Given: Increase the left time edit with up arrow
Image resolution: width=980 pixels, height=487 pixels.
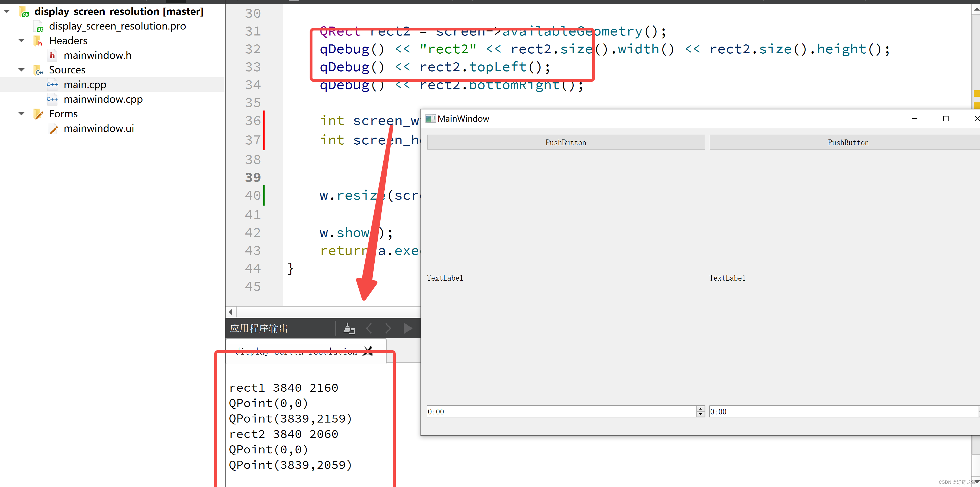Looking at the screenshot, I should [x=701, y=409].
